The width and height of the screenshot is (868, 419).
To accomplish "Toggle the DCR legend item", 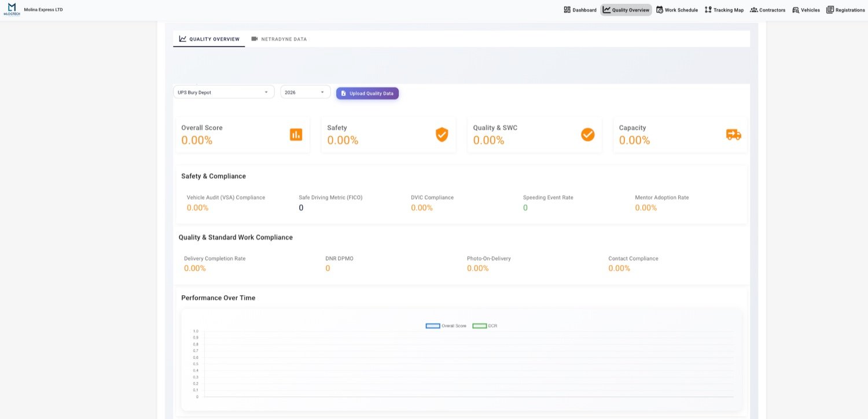I will (485, 326).
